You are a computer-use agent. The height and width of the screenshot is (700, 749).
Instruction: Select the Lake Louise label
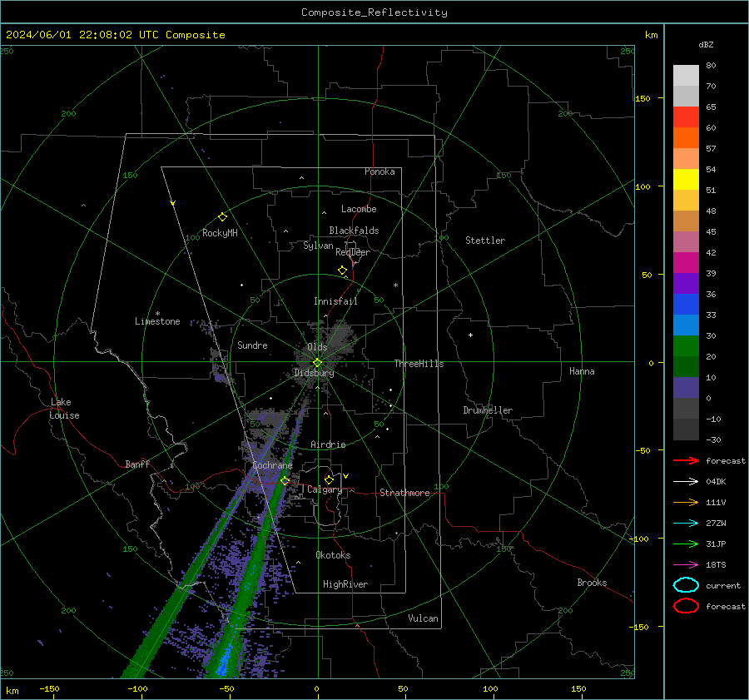tap(64, 409)
